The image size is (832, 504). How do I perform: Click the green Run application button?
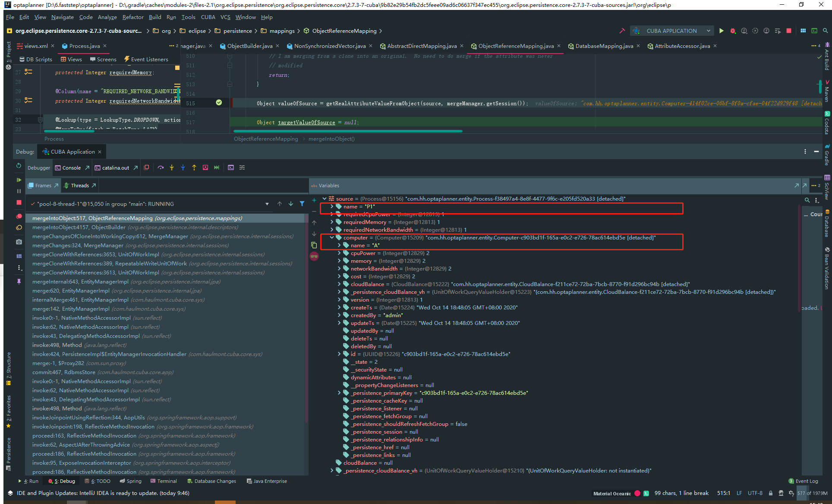coord(721,31)
